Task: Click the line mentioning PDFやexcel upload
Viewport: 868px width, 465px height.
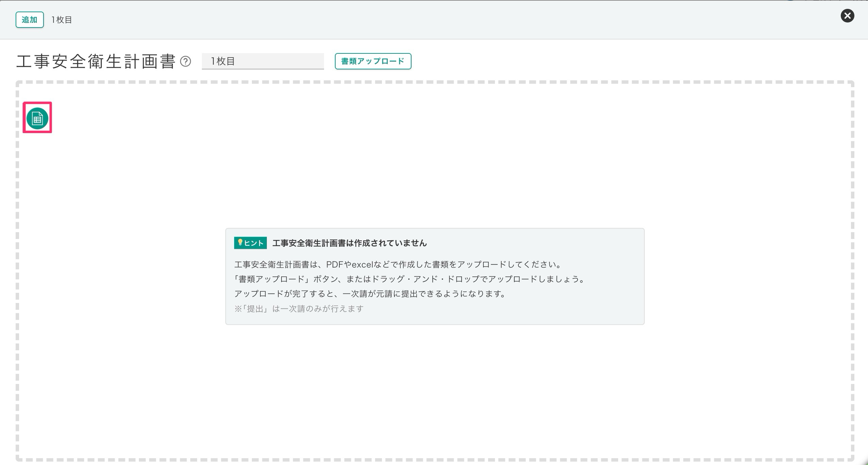Action: click(398, 264)
